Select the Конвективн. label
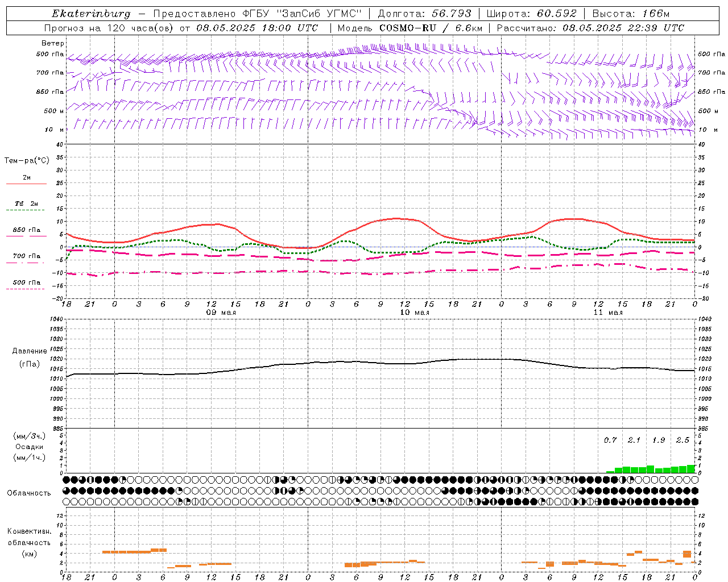 point(29,531)
